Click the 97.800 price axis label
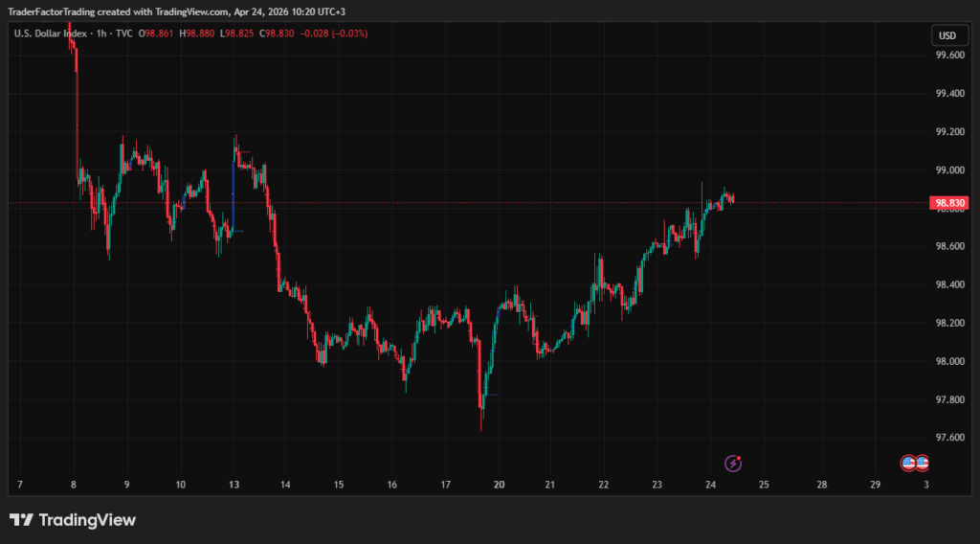The width and height of the screenshot is (980, 544). tap(949, 399)
